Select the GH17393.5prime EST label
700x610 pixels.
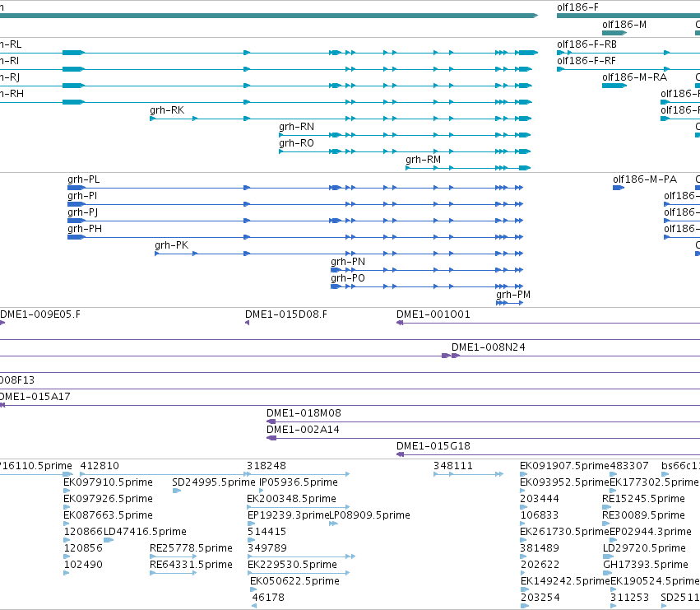coord(646,565)
